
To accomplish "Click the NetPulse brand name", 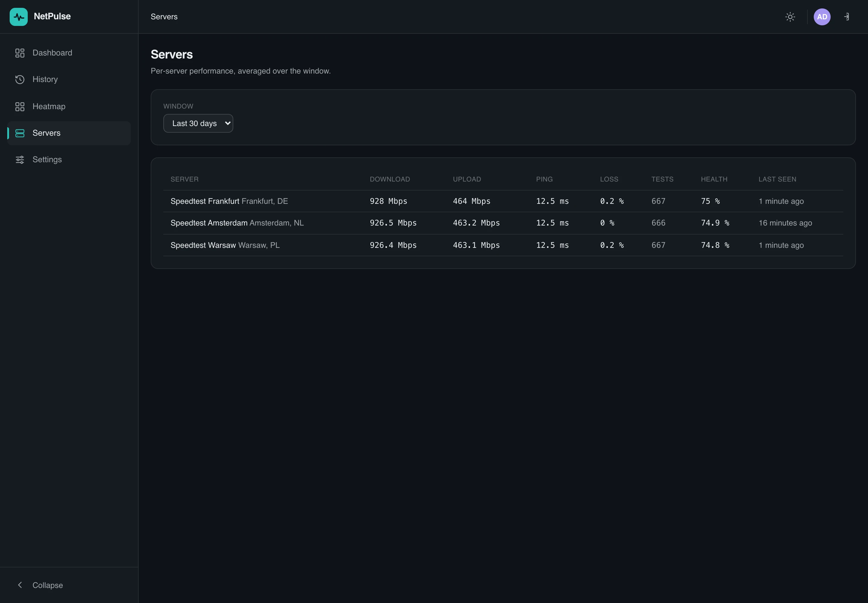I will coord(52,16).
